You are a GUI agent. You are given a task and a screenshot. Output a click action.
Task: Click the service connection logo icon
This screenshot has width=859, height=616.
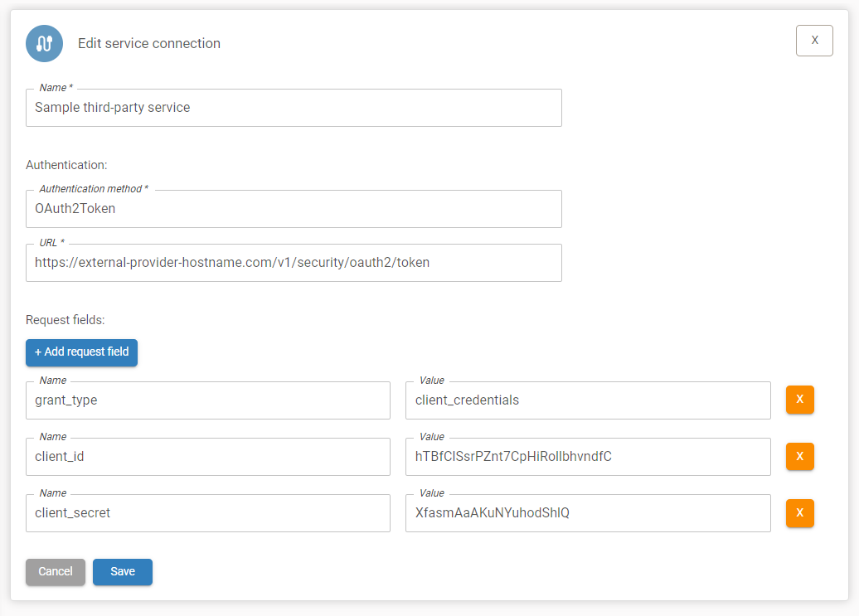44,43
